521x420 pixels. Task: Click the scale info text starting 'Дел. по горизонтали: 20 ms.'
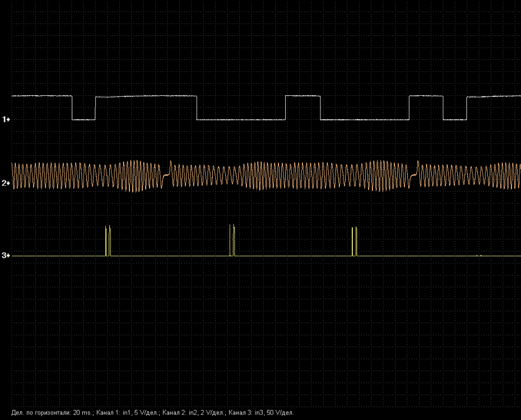pos(152,413)
